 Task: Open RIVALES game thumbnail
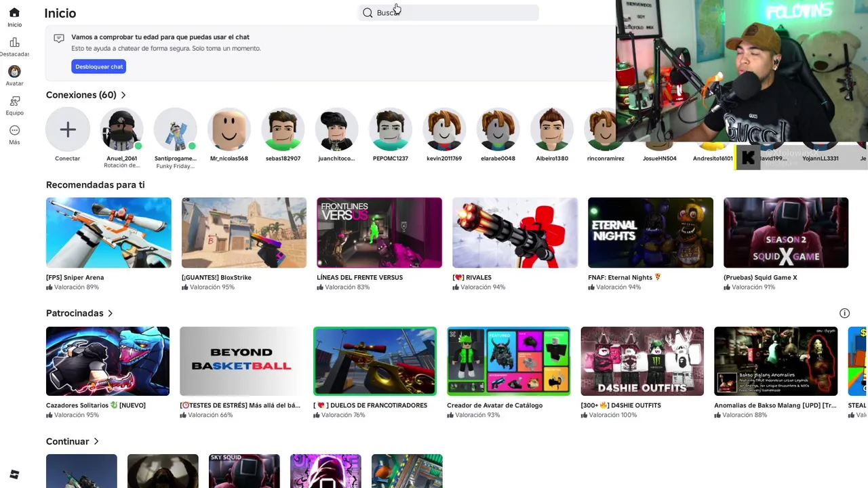[515, 232]
